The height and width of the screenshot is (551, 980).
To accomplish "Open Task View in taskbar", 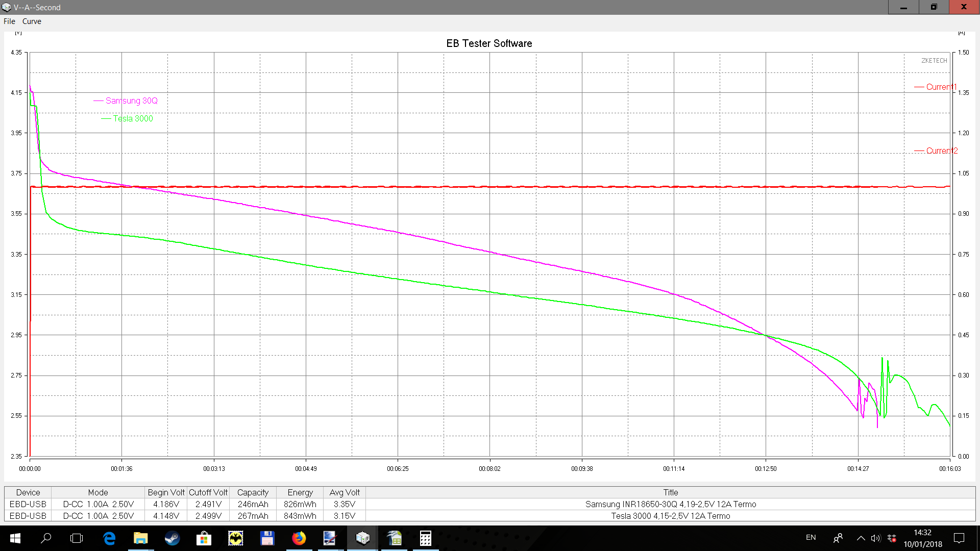I will click(x=77, y=538).
